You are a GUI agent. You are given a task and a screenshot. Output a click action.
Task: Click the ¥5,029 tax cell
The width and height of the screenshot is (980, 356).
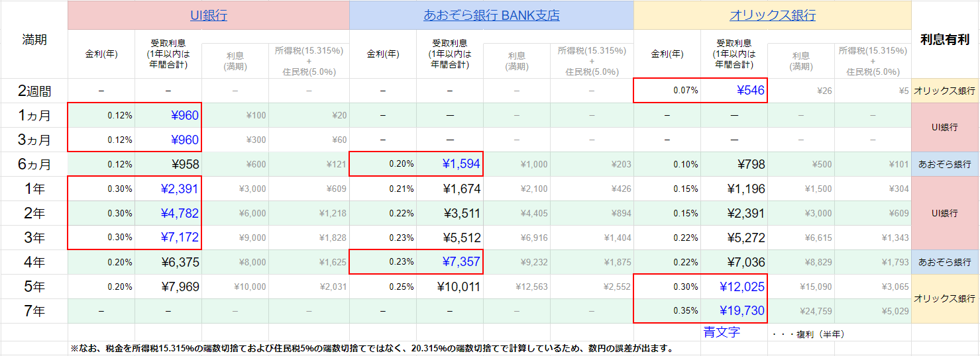click(x=873, y=311)
